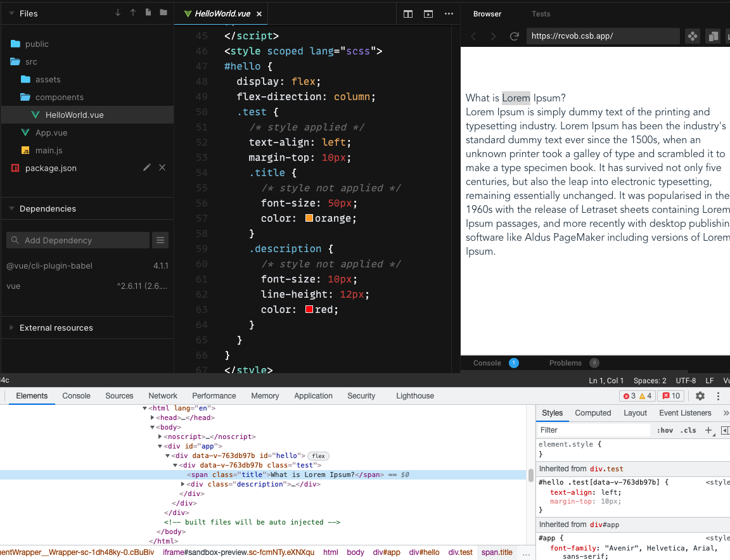Click the four-diamond icon beside URL bar
This screenshot has width=730, height=560.
693,36
